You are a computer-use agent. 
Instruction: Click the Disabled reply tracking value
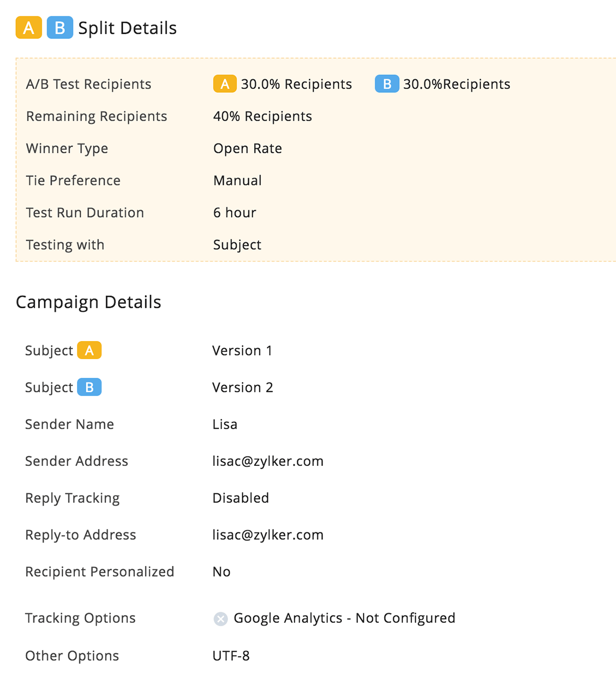(x=241, y=498)
